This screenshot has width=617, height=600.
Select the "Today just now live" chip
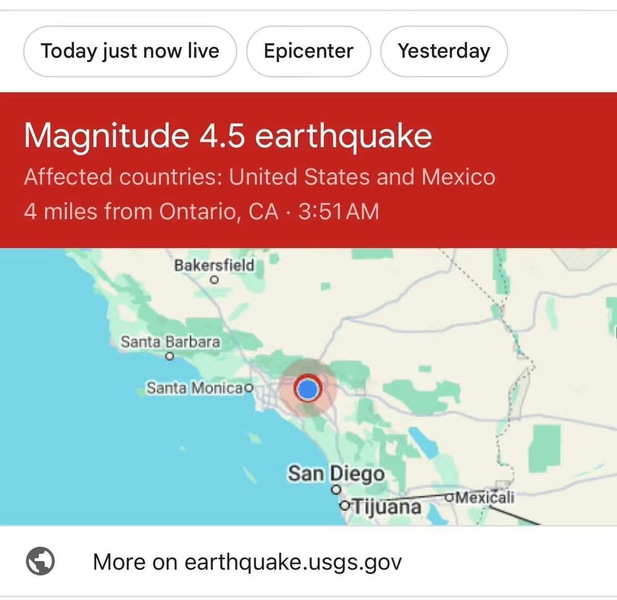(x=130, y=51)
